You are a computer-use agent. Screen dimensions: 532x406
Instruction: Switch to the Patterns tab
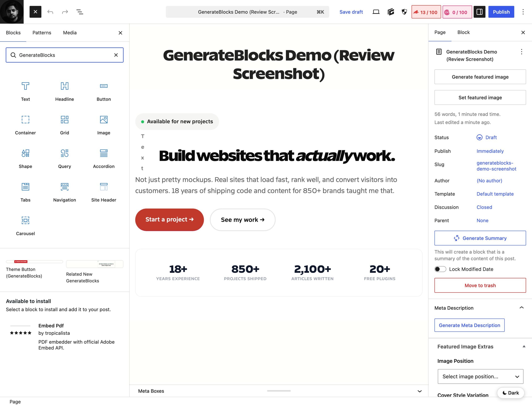click(x=42, y=33)
